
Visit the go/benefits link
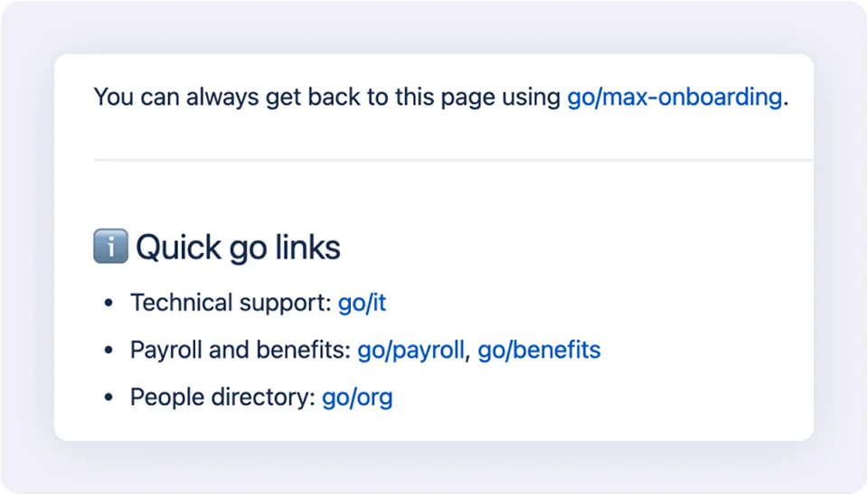[539, 350]
